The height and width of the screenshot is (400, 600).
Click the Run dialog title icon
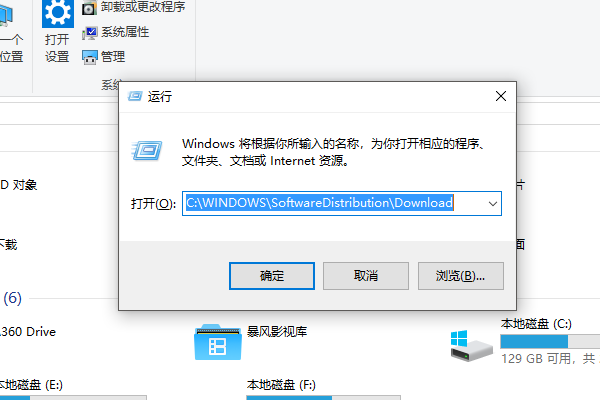(x=135, y=96)
